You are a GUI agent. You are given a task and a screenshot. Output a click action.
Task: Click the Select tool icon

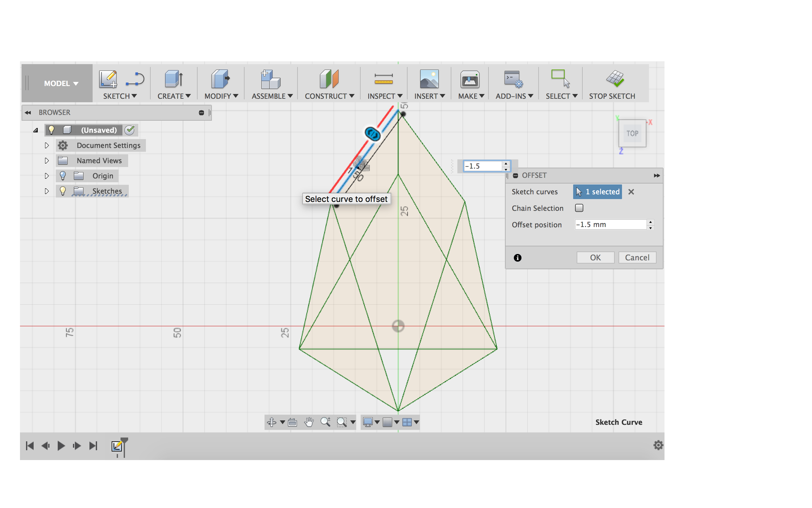(x=560, y=79)
